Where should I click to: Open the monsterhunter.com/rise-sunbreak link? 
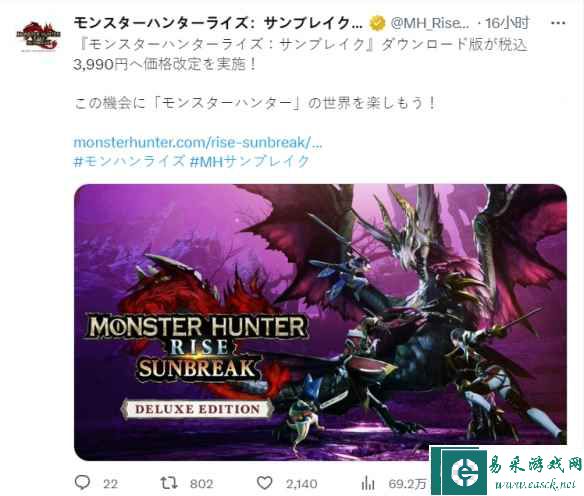[x=197, y=142]
